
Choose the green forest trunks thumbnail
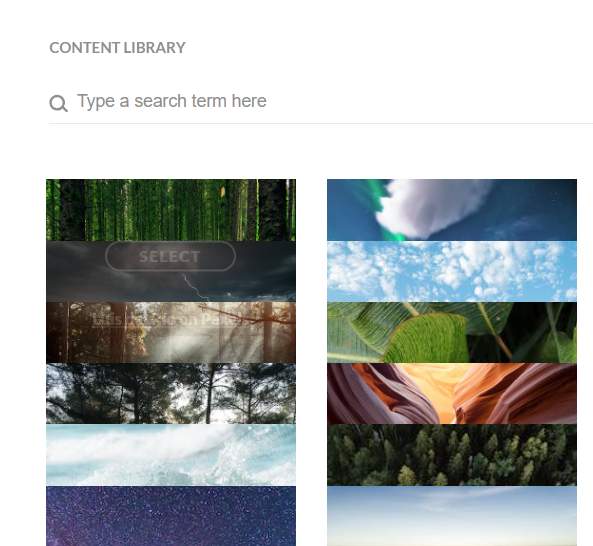click(171, 210)
